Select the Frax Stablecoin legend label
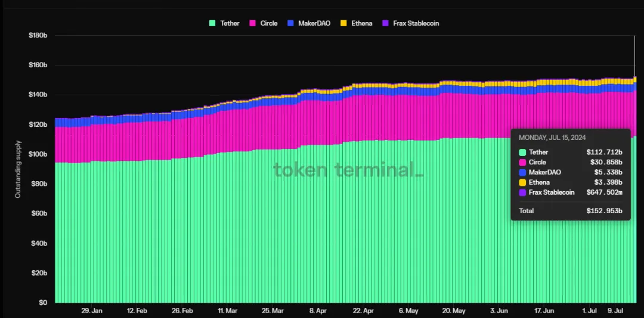 pyautogui.click(x=415, y=23)
